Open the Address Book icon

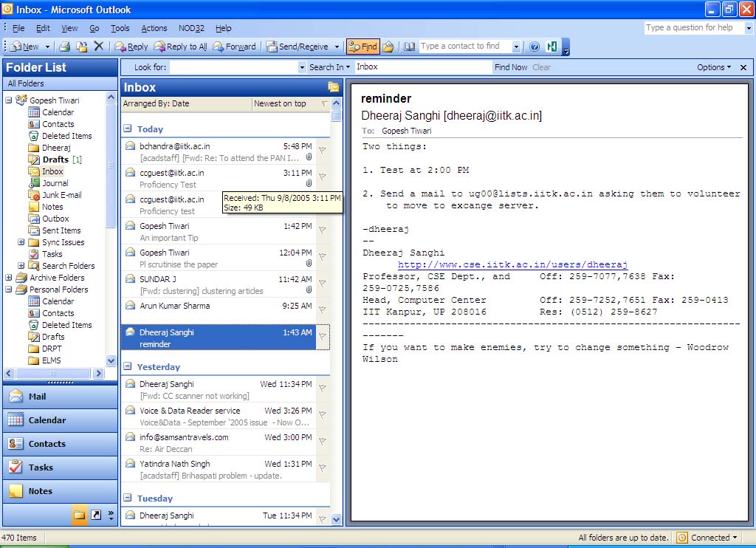(x=410, y=46)
